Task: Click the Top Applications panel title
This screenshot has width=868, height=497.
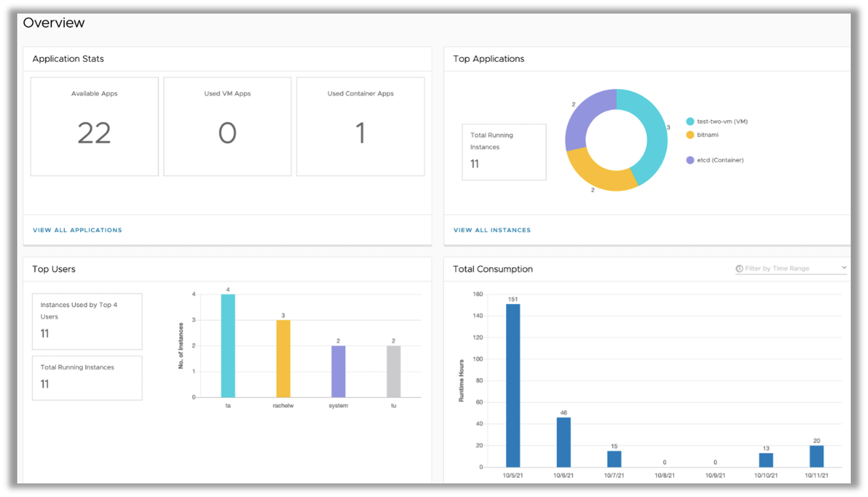Action: tap(489, 59)
